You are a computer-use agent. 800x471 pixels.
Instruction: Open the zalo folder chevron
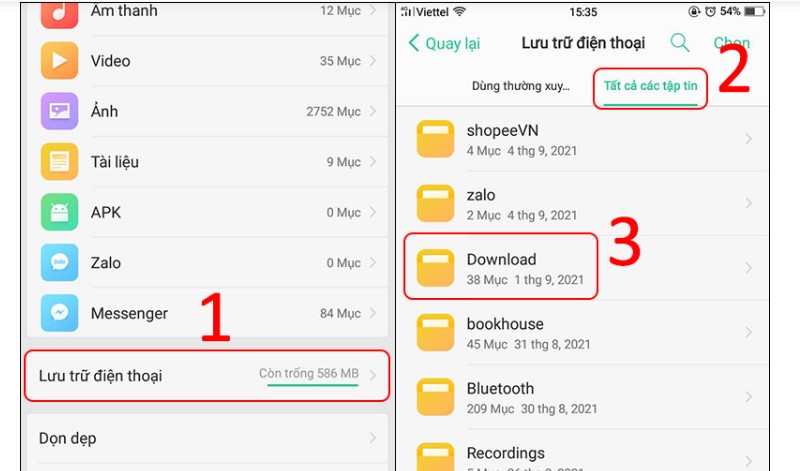748,203
